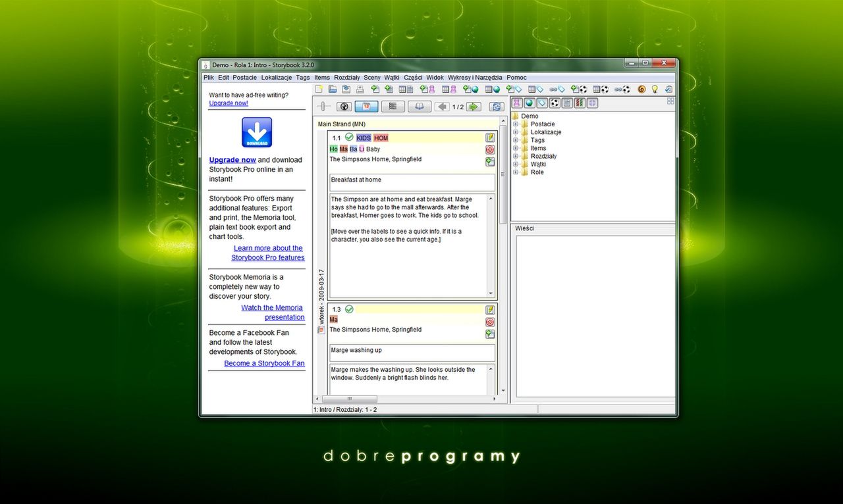Viewport: 843px width, 504px height.
Task: Click the 'Upgrade now!' link
Action: coord(228,103)
